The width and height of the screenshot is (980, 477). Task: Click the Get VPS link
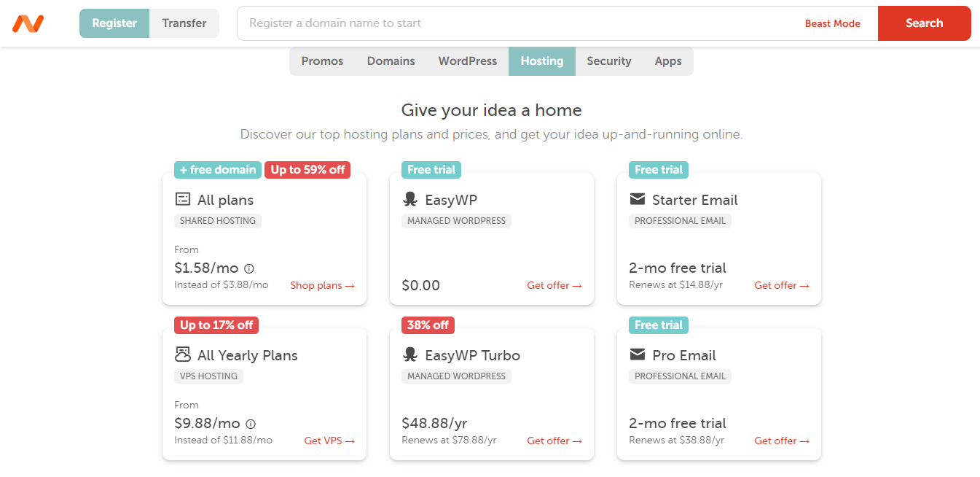[329, 441]
